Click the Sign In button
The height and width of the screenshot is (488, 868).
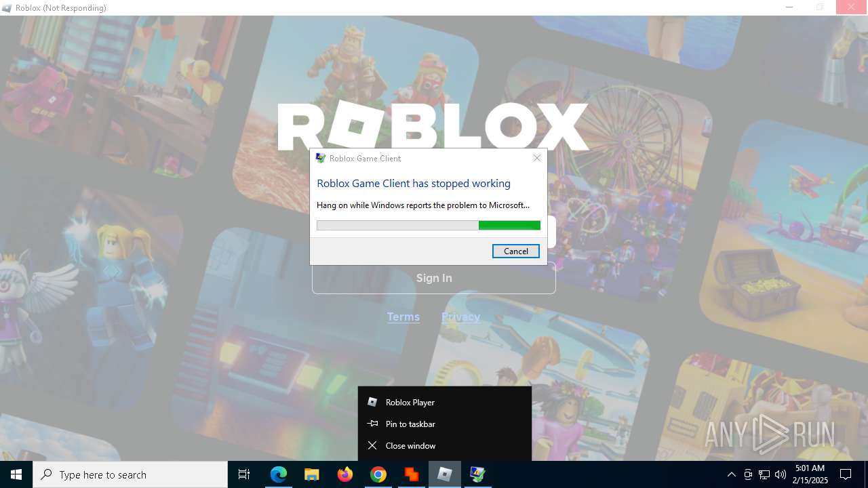[x=434, y=278]
